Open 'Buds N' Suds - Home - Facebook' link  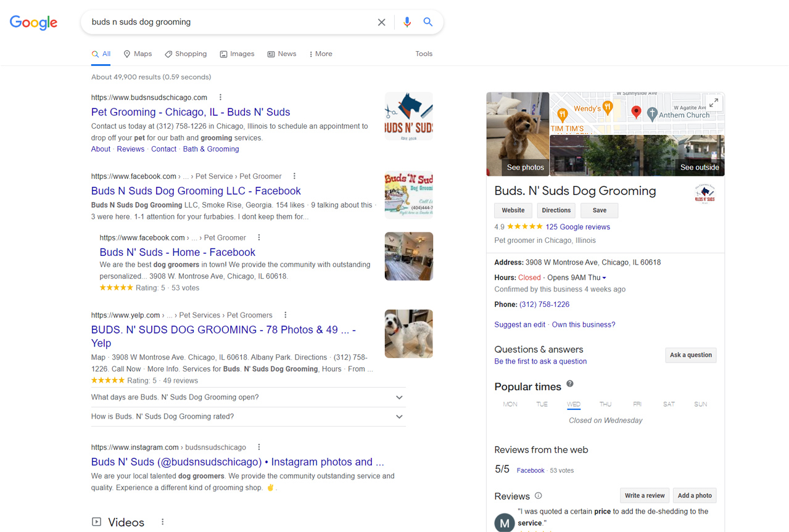(178, 252)
